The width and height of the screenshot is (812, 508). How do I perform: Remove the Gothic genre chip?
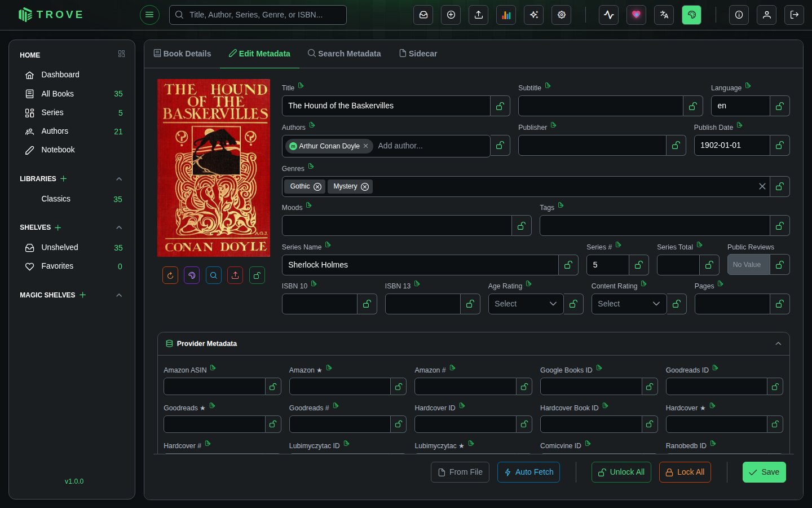317,187
